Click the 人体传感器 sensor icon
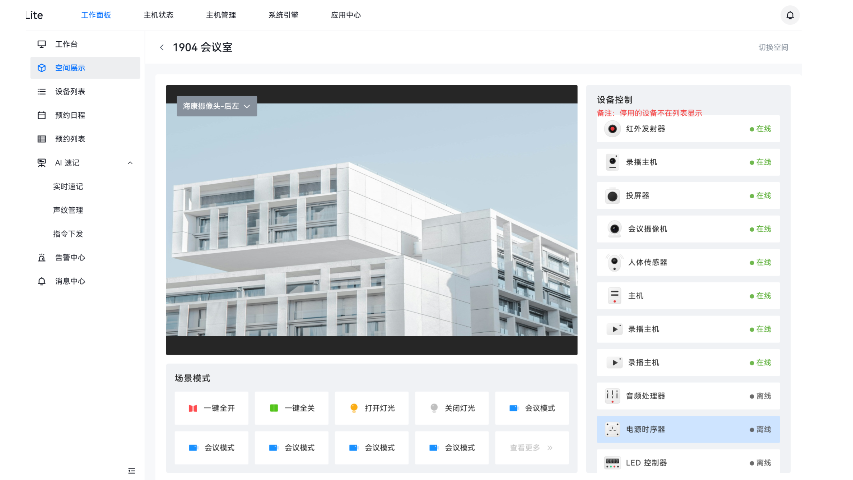Image resolution: width=853 pixels, height=480 pixels. coord(614,262)
